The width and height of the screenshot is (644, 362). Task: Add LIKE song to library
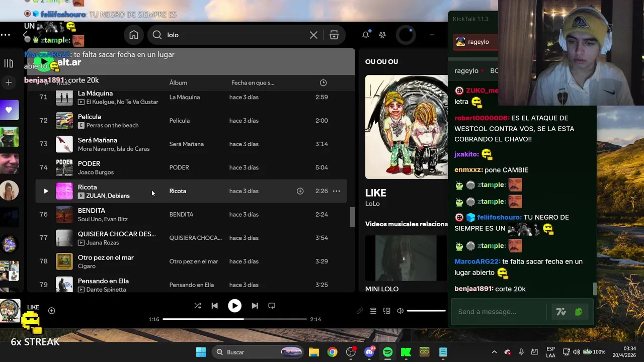pos(51,311)
